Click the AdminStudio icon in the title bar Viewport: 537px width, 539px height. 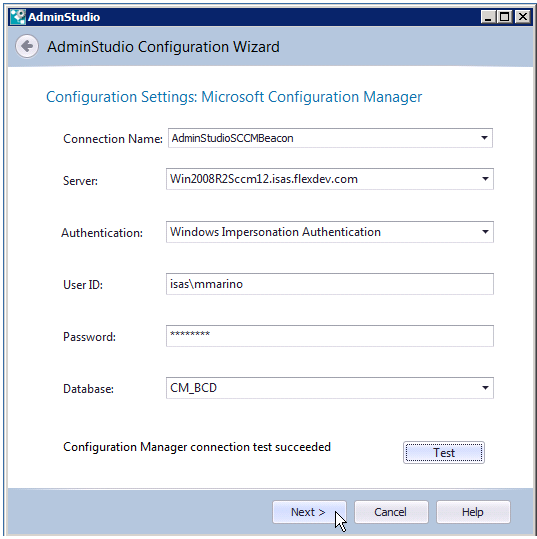(18, 17)
